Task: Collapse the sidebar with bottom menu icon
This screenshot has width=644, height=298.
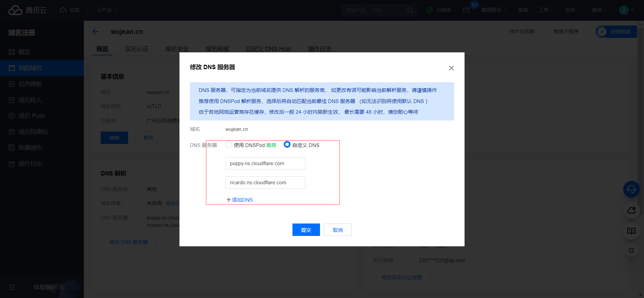Action: click(12, 287)
